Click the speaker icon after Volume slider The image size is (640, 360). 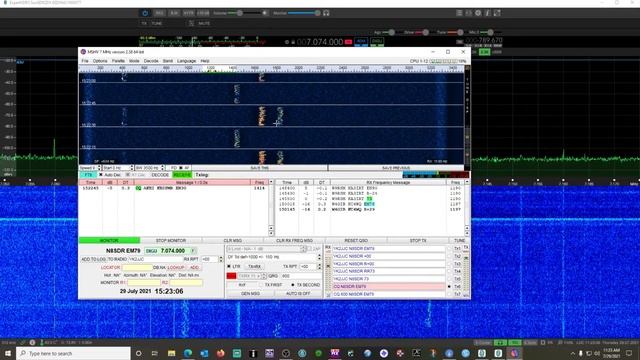[265, 13]
